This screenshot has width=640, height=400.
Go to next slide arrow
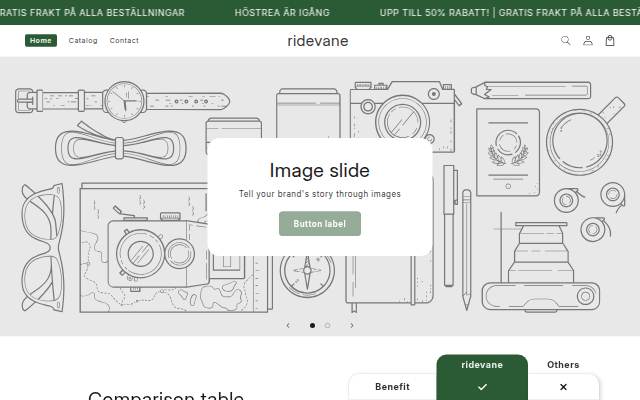point(352,325)
